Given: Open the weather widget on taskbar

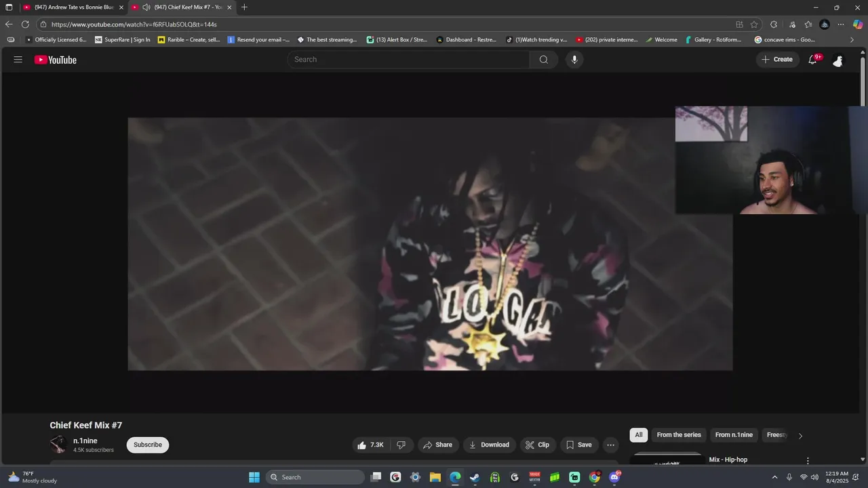Looking at the screenshot, I should tap(33, 477).
